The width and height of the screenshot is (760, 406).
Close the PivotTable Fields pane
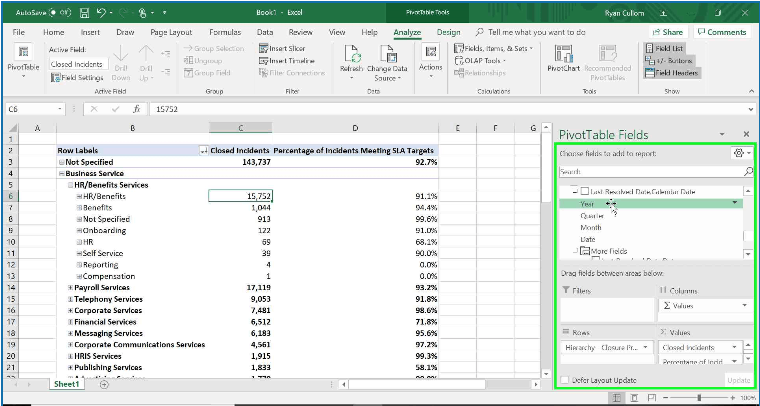coord(746,134)
